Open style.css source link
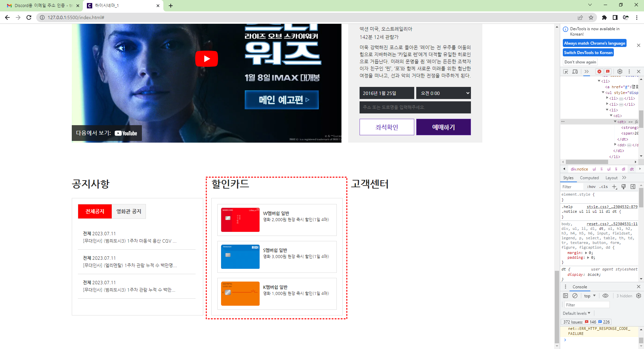Viewport: 644px width, 349px height. pyautogui.click(x=612, y=207)
